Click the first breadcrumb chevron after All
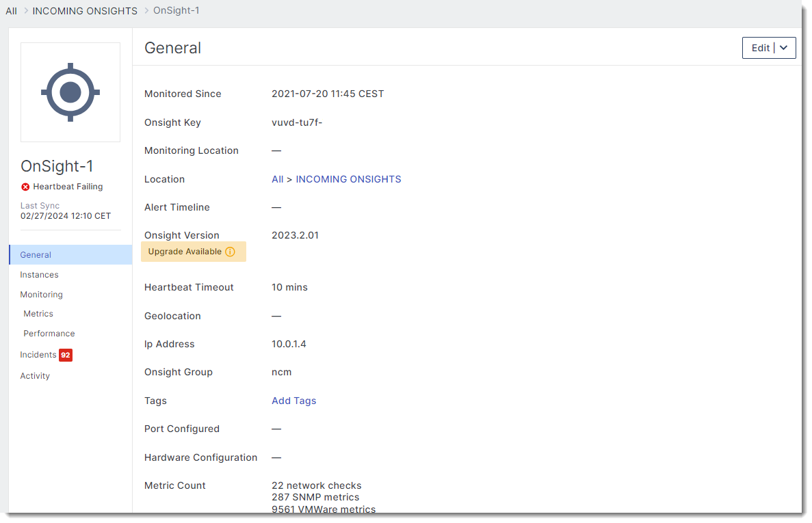812x523 pixels. (25, 10)
